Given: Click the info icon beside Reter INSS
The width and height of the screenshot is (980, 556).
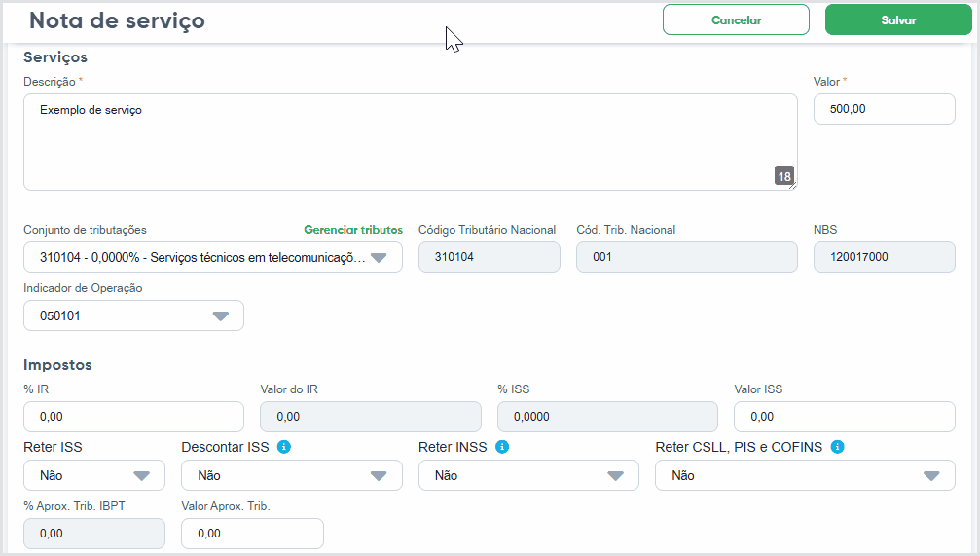Looking at the screenshot, I should (x=502, y=447).
